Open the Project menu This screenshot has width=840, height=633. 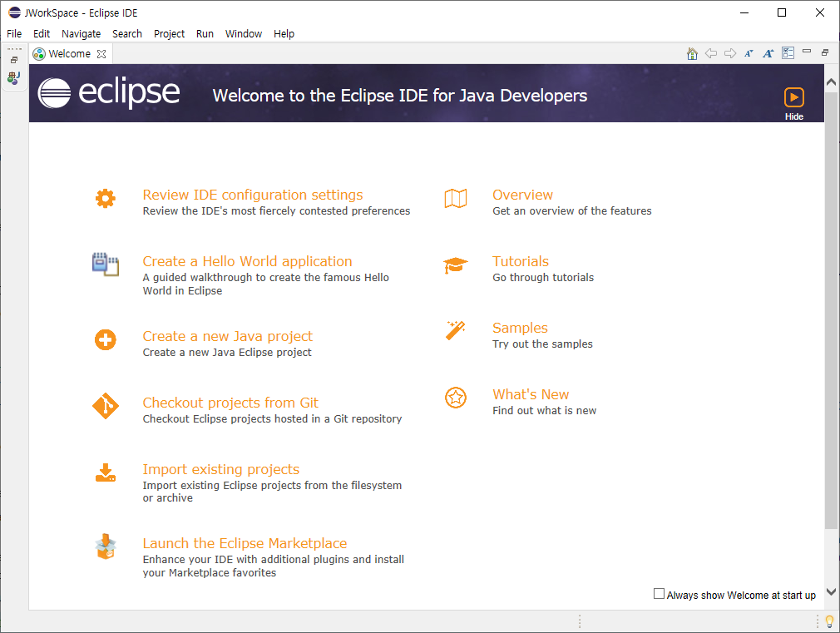[170, 34]
